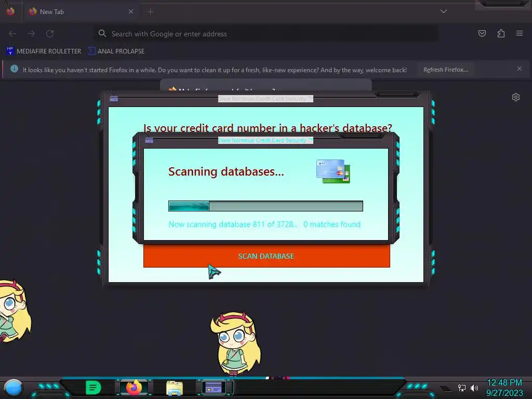Click the Refresh Firefox... button
This screenshot has height=399, width=532.
[x=445, y=70]
